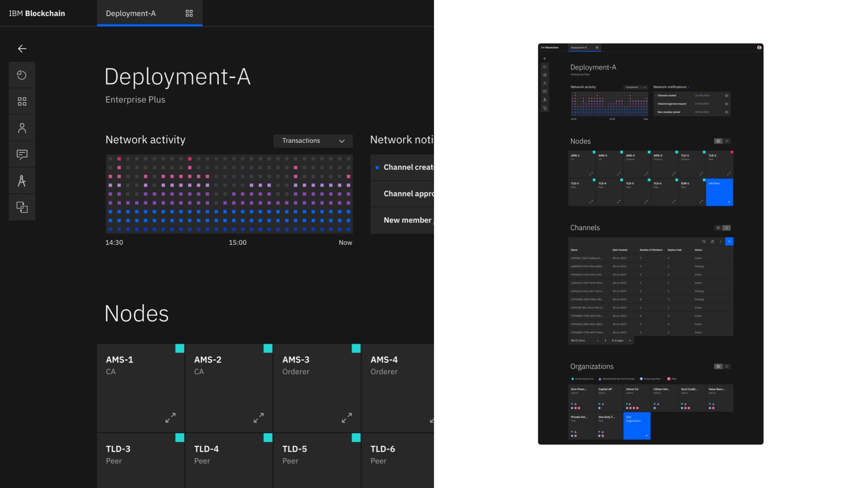The height and width of the screenshot is (488, 868).
Task: Click the teal status square on TLD-4
Action: coord(268,438)
